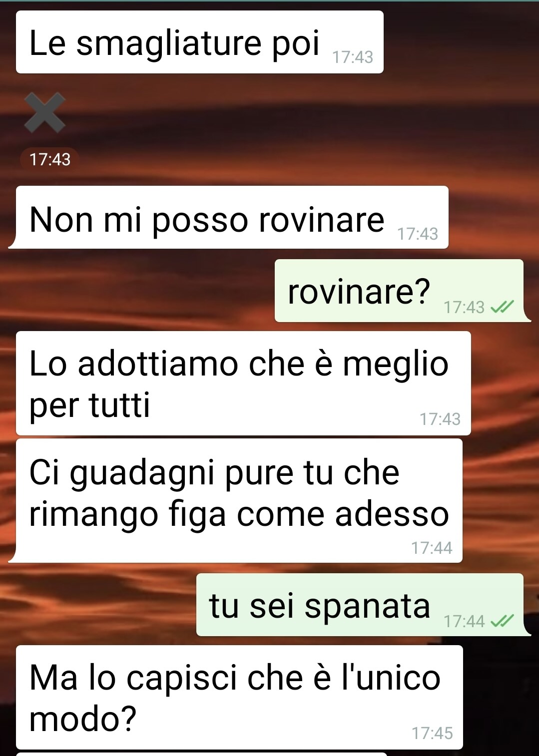Tap the gray X emoji message
Viewport: 539px width, 756px height.
pyautogui.click(x=45, y=112)
